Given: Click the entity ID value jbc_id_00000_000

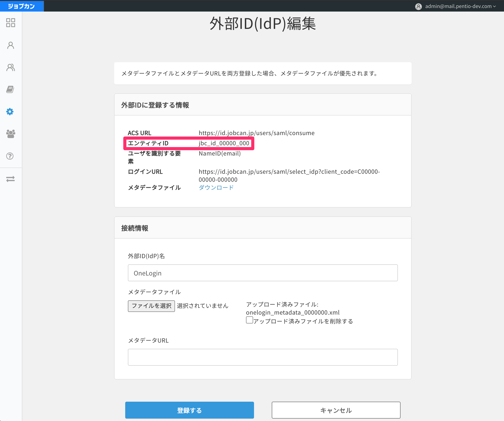Looking at the screenshot, I should [224, 143].
